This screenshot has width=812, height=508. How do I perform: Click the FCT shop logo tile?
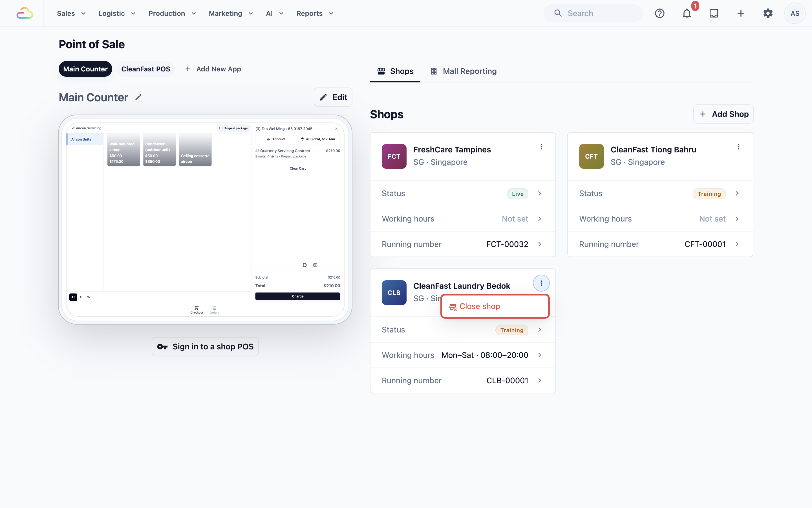pyautogui.click(x=394, y=156)
